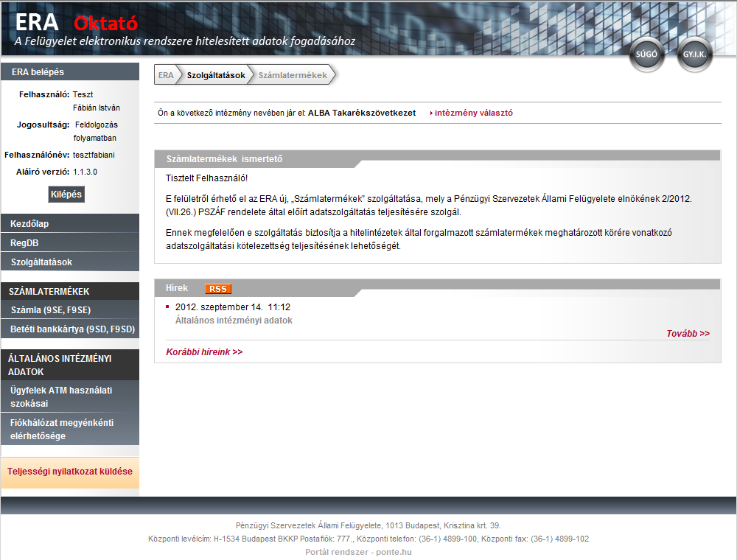This screenshot has width=737, height=560.
Task: Open Korábbi híreink >> link
Action: coord(204,352)
